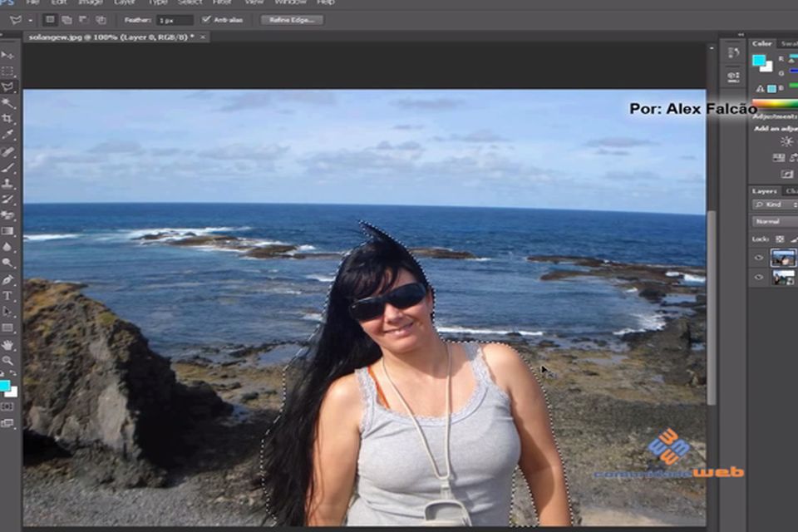Click the foreground swatch in Color panel
798x532 pixels.
759,61
